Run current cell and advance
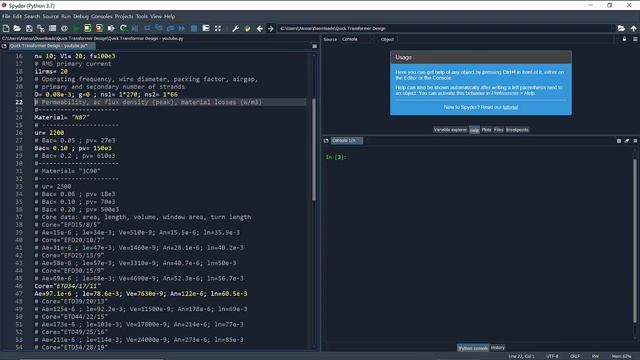The image size is (640, 360). [x=99, y=28]
